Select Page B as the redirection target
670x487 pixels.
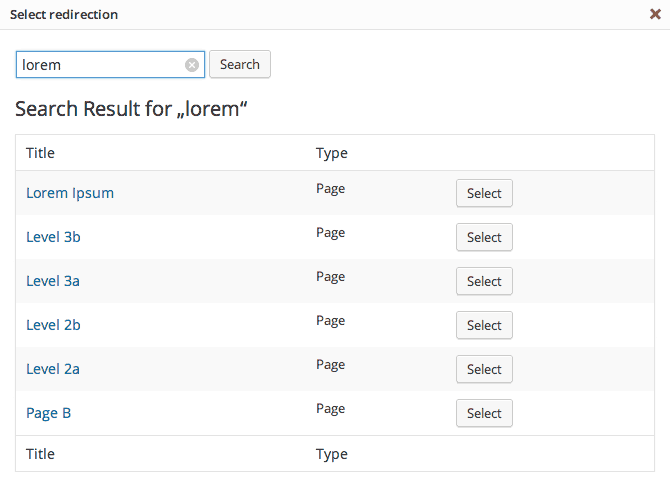coord(484,413)
